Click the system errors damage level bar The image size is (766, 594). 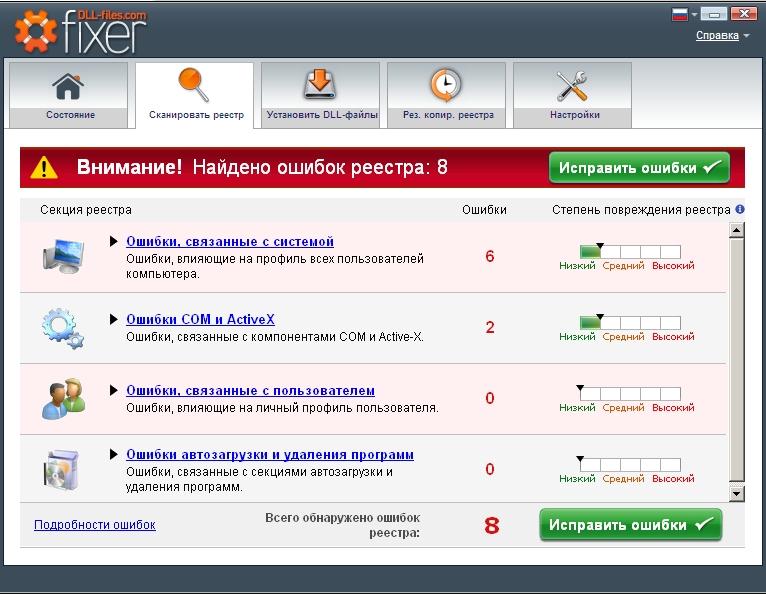coord(630,252)
